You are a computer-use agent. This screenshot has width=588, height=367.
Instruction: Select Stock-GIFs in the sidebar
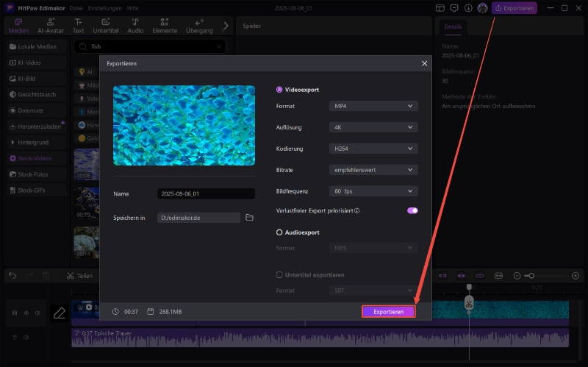pos(37,190)
